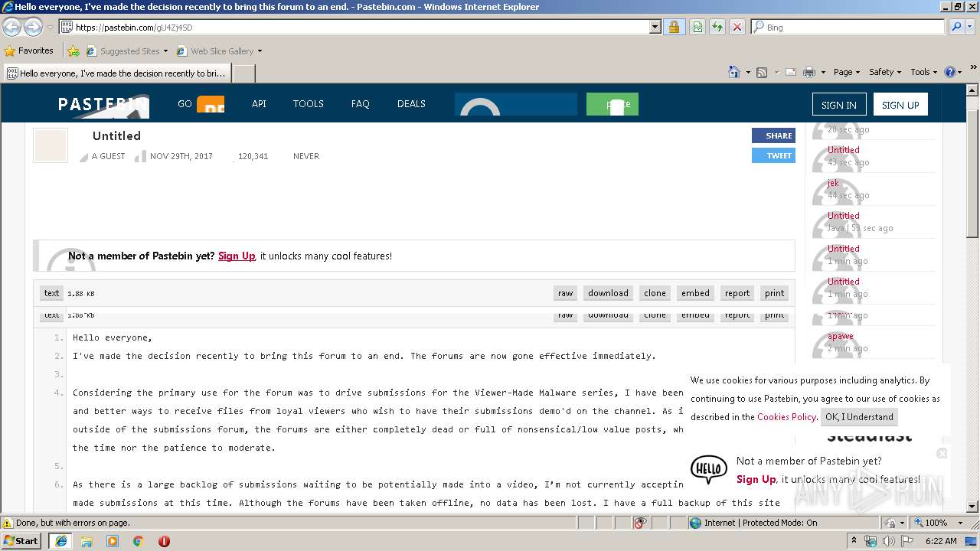Viewport: 980px width, 551px height.
Task: Click the raw button
Action: 565,293
